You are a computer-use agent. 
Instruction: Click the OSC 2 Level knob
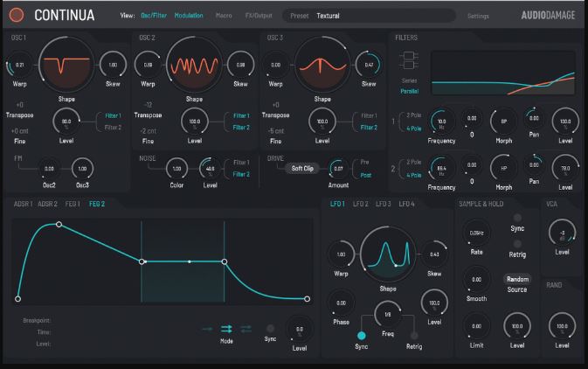tap(194, 122)
